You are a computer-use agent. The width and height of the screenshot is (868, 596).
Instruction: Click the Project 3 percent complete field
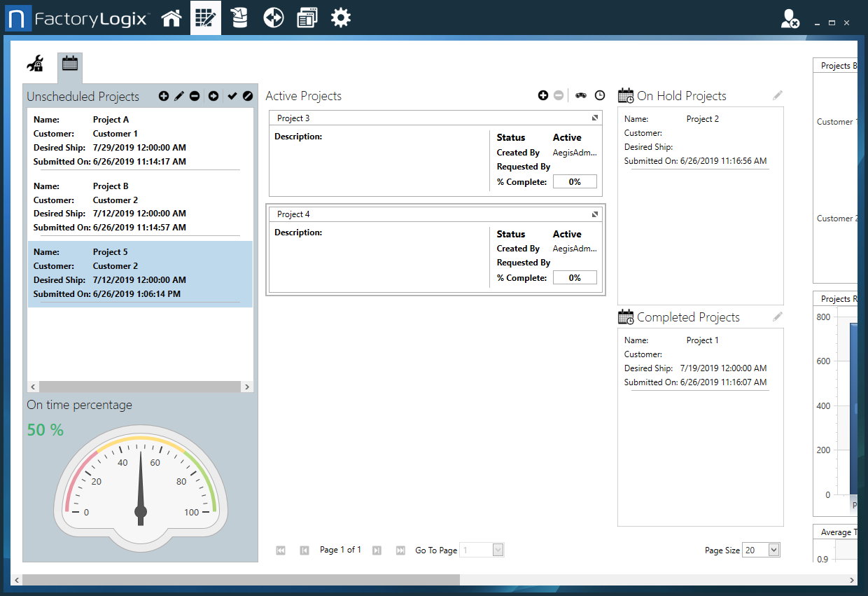tap(575, 181)
